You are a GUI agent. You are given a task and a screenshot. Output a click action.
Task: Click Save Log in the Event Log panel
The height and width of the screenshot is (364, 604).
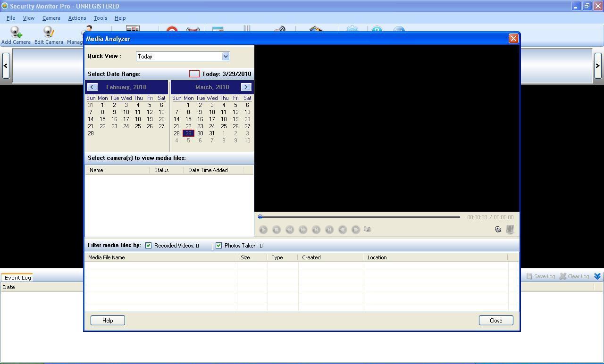[x=541, y=276]
